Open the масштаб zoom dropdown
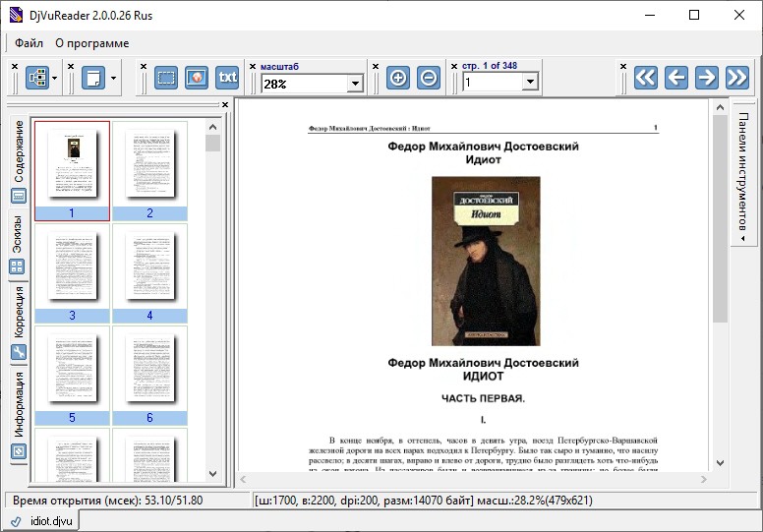 pyautogui.click(x=355, y=84)
